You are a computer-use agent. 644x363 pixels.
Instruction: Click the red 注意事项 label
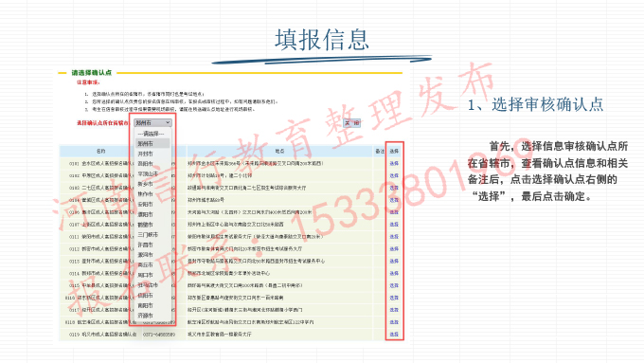point(88,82)
